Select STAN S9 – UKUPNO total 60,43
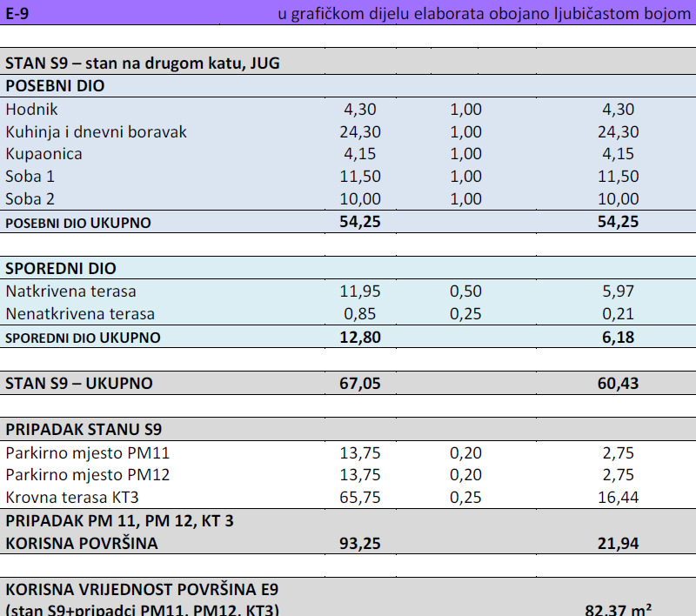The width and height of the screenshot is (696, 616). pos(618,383)
